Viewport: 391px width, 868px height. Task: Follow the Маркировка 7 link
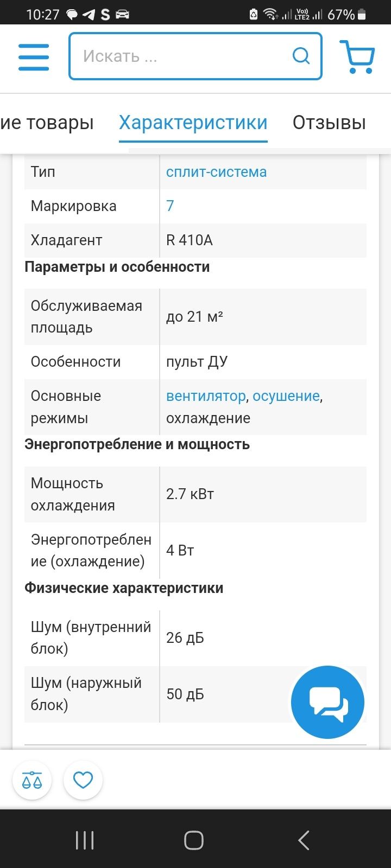point(170,206)
